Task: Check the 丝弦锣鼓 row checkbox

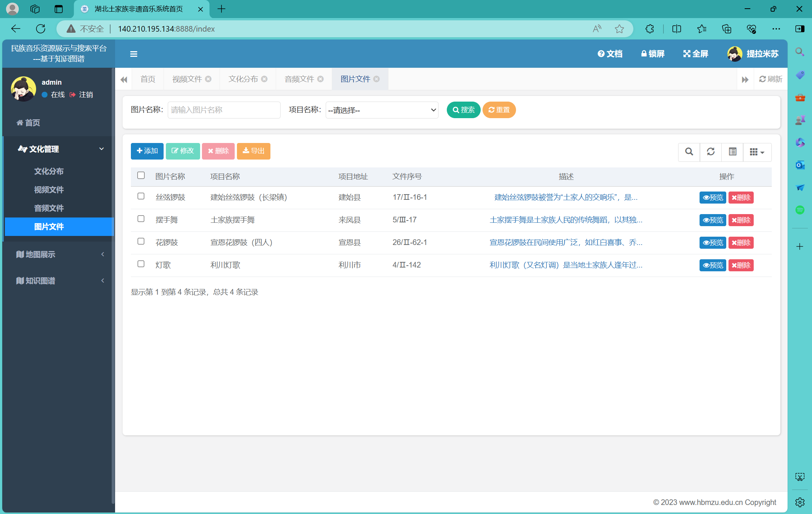Action: (141, 196)
